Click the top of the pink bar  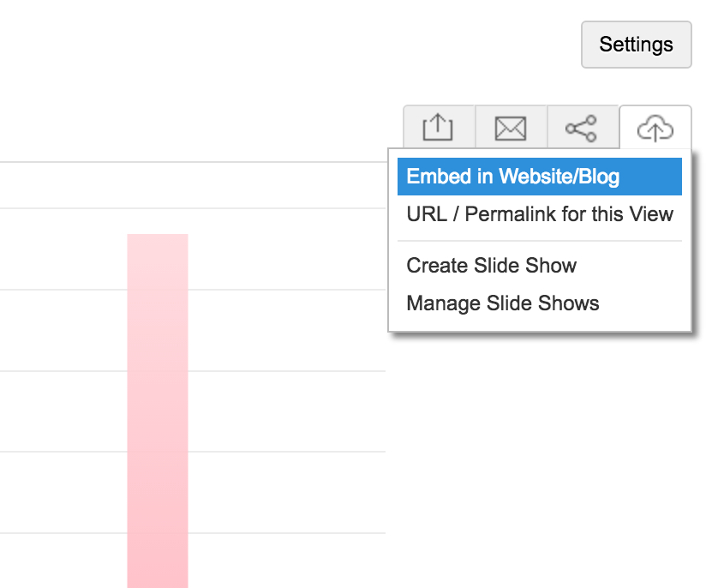pyautogui.click(x=158, y=240)
